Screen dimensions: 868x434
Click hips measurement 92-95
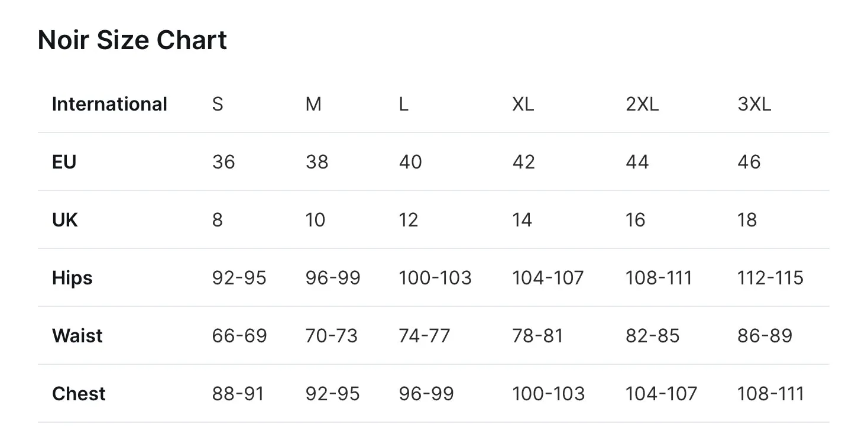pos(239,278)
